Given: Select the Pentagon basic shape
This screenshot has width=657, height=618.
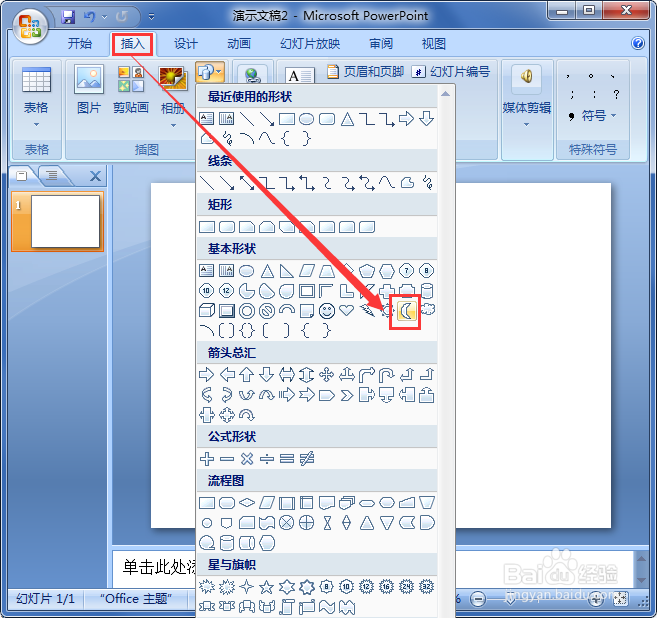Looking at the screenshot, I should [367, 271].
